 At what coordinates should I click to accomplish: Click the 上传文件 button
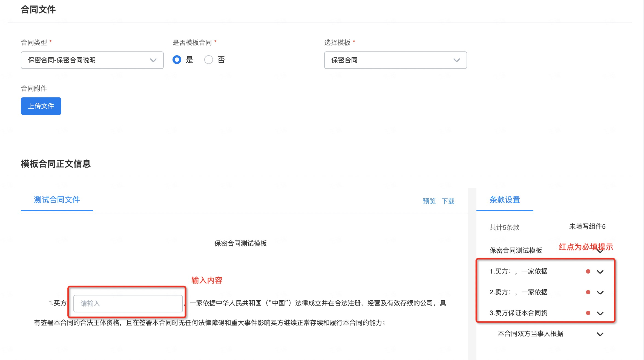tap(41, 106)
